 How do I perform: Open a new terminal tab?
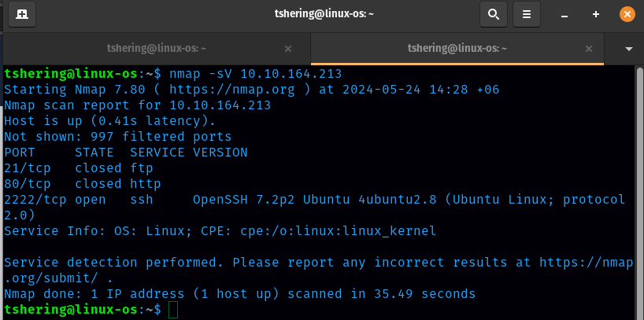pyautogui.click(x=21, y=14)
